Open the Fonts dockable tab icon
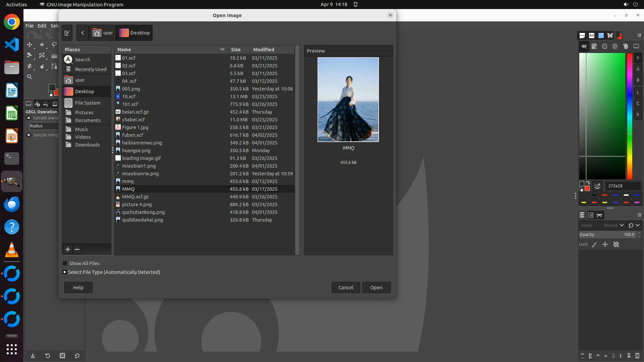 click(x=591, y=36)
